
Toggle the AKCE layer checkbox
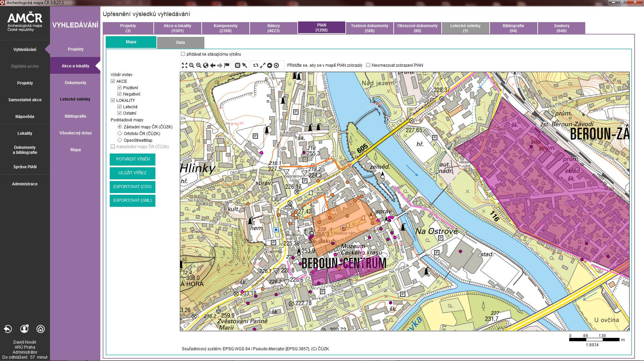click(x=113, y=81)
